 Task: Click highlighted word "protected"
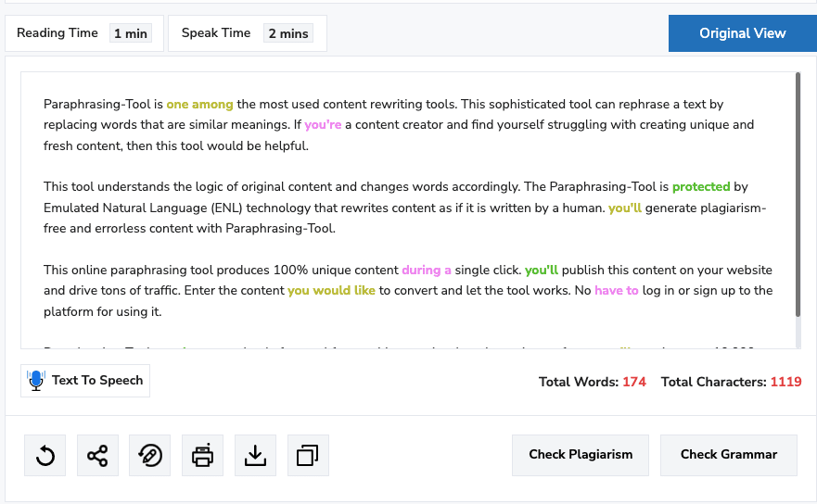coord(701,187)
